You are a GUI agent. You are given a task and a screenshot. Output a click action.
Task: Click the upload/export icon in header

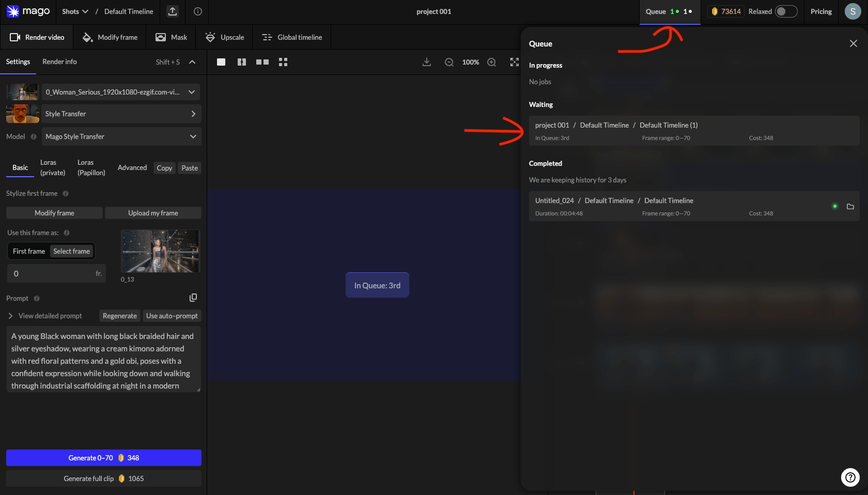coord(173,11)
